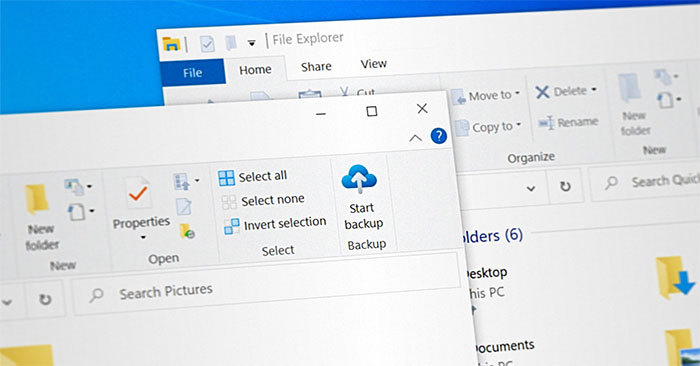This screenshot has height=366, width=700.
Task: Switch to the Home tab
Action: (255, 70)
